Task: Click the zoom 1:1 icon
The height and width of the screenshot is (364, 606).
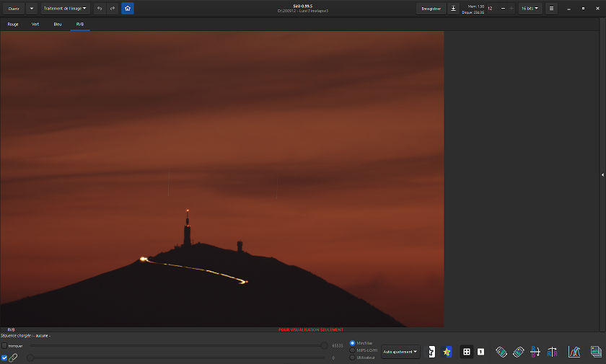Action: [480, 352]
